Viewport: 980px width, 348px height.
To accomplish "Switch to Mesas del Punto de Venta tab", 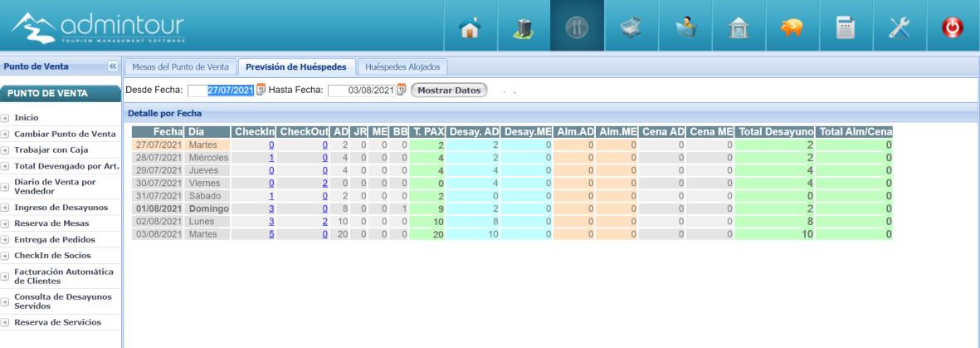I will (180, 66).
